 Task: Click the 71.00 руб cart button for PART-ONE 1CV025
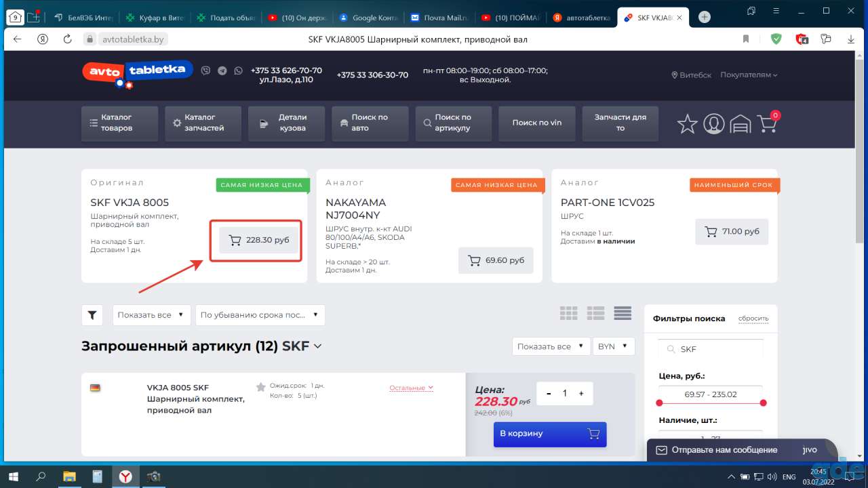click(732, 232)
